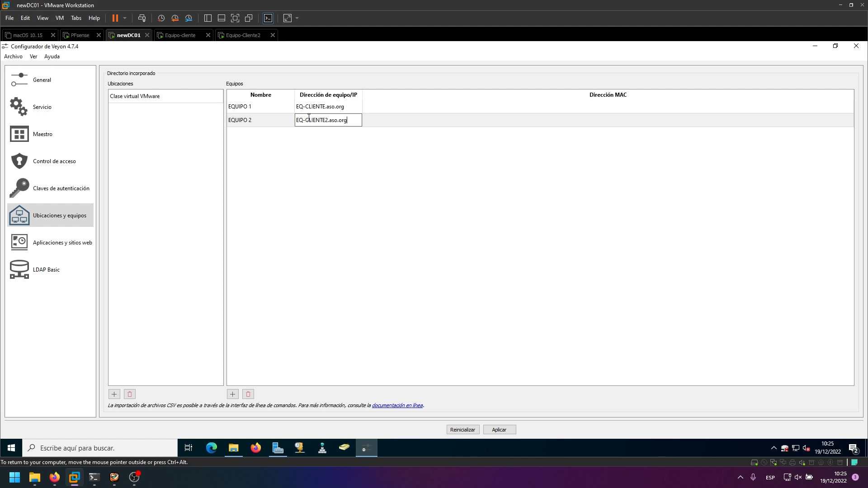Click add computer plus button
The image size is (868, 488).
[233, 394]
